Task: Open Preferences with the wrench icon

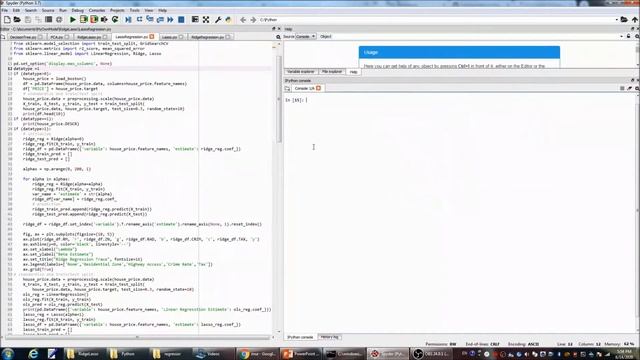Action: tap(218, 20)
